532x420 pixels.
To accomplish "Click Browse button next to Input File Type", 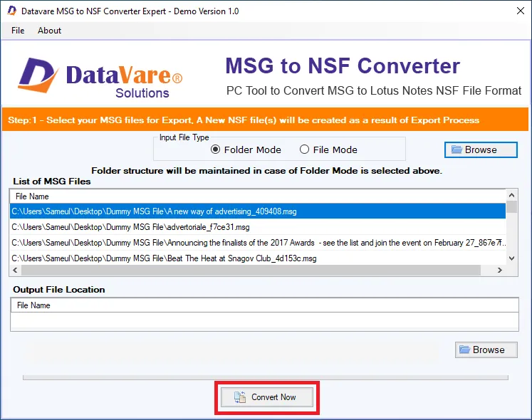I will [x=481, y=149].
